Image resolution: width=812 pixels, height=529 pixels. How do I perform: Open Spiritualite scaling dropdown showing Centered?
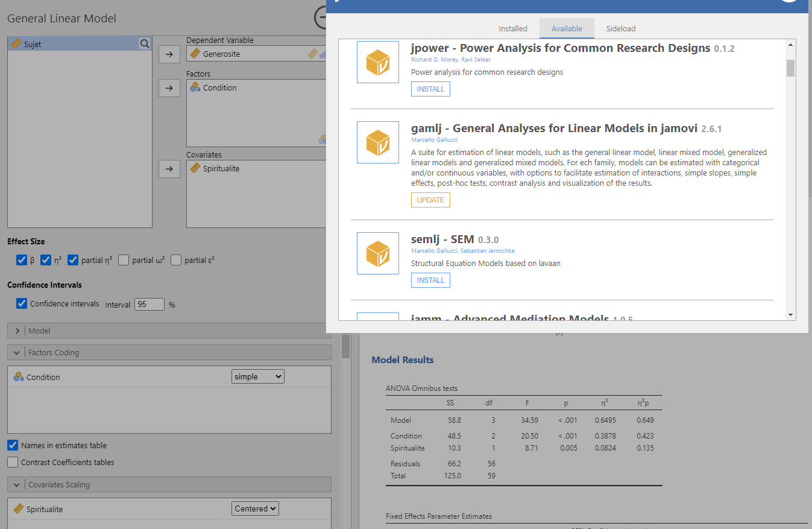point(255,508)
